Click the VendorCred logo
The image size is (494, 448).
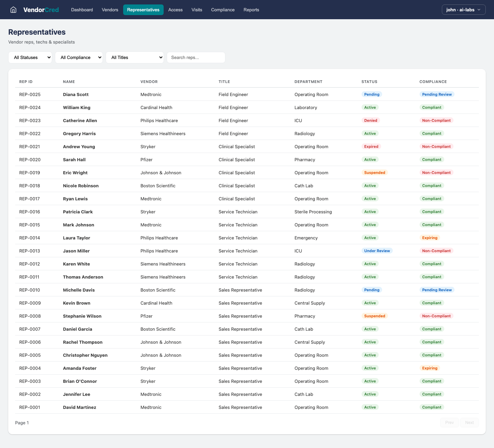point(41,10)
